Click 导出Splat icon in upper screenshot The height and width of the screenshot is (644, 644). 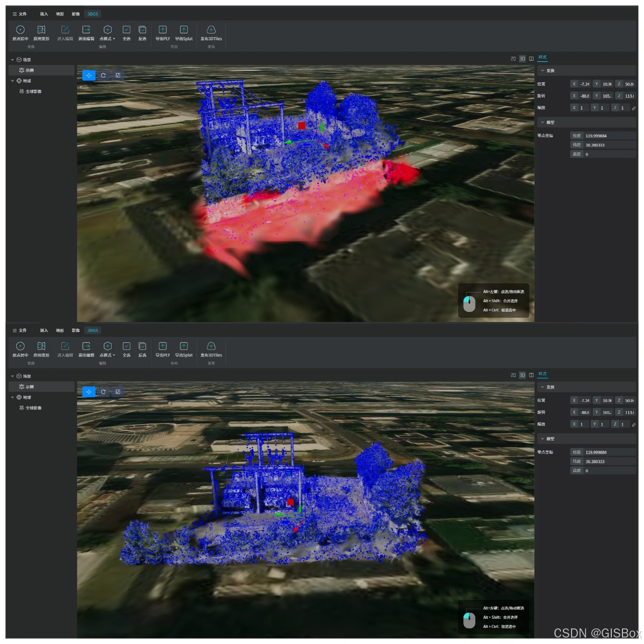tap(184, 30)
